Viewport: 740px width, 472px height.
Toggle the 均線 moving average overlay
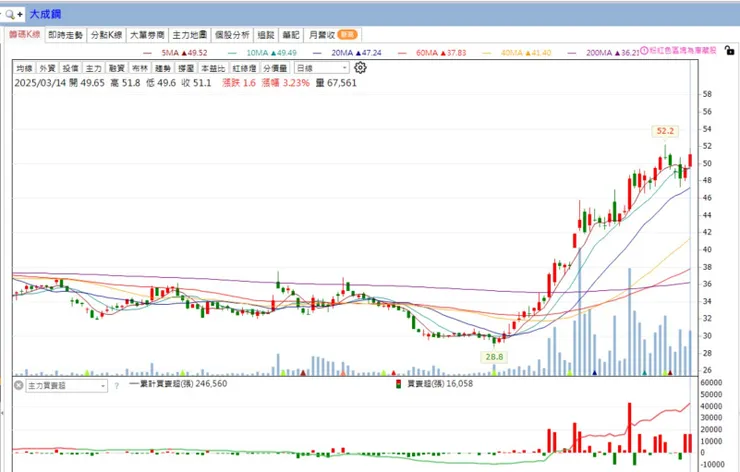click(24, 68)
